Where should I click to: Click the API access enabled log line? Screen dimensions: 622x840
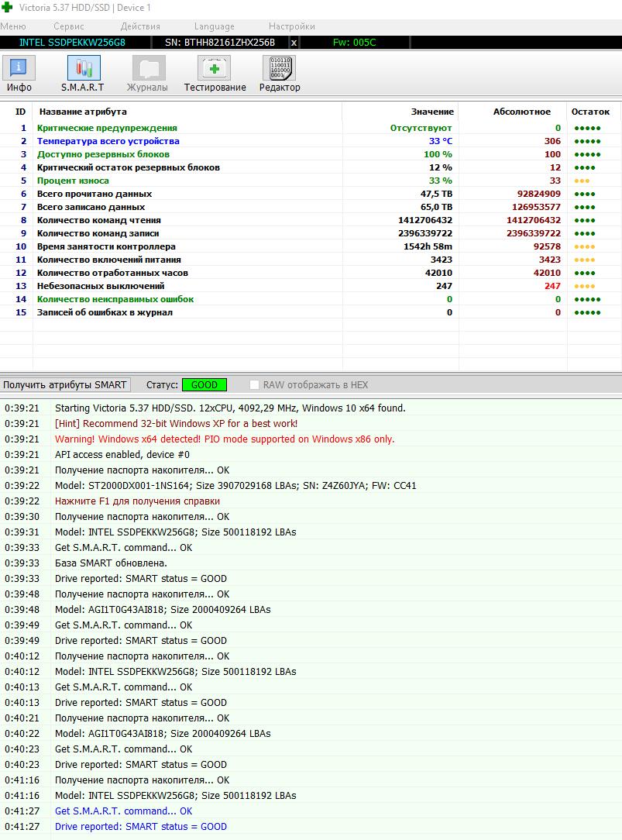(122, 454)
